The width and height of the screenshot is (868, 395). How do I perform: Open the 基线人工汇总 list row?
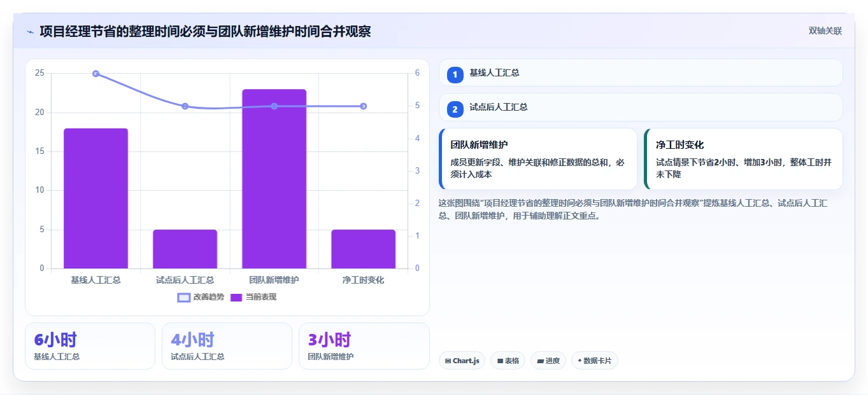[641, 73]
